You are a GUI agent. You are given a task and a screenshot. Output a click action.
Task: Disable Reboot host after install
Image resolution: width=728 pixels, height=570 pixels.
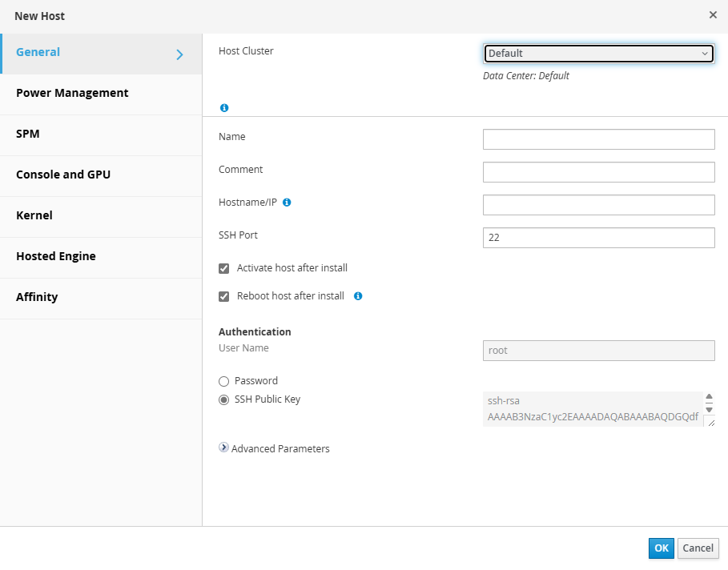[x=223, y=296]
